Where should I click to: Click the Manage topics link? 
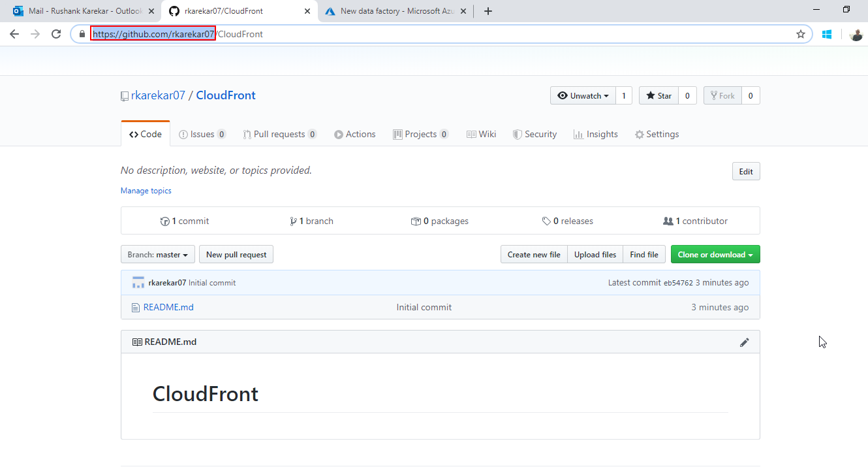146,191
